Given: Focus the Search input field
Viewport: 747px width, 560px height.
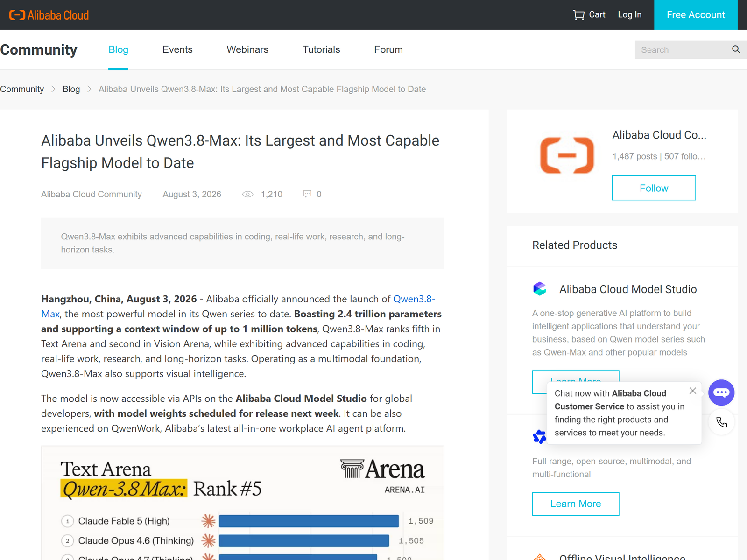Looking at the screenshot, I should [x=682, y=50].
